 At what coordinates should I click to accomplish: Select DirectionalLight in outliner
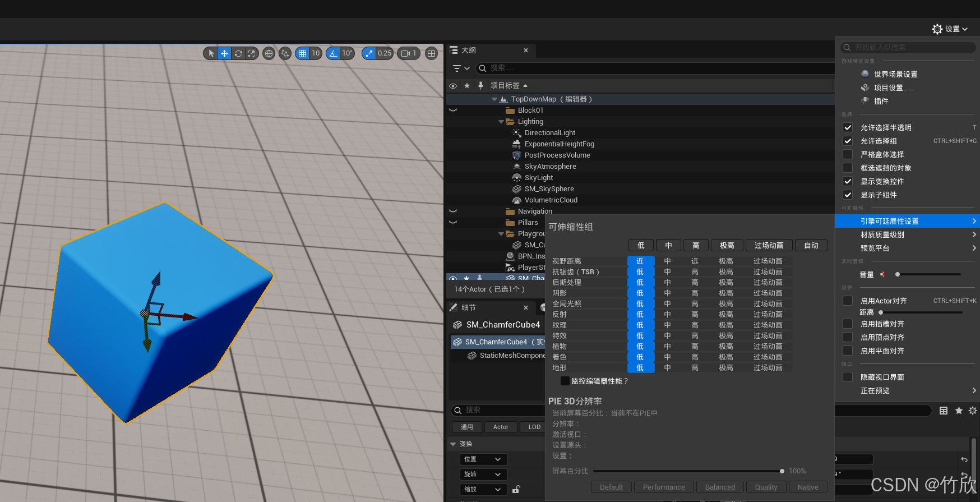(x=550, y=133)
